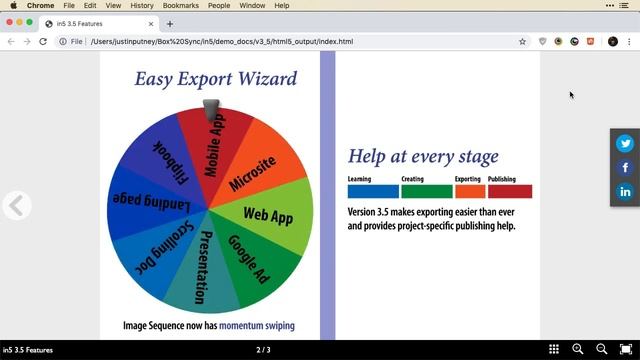
Task: Open the Window menu
Action: pos(252,5)
